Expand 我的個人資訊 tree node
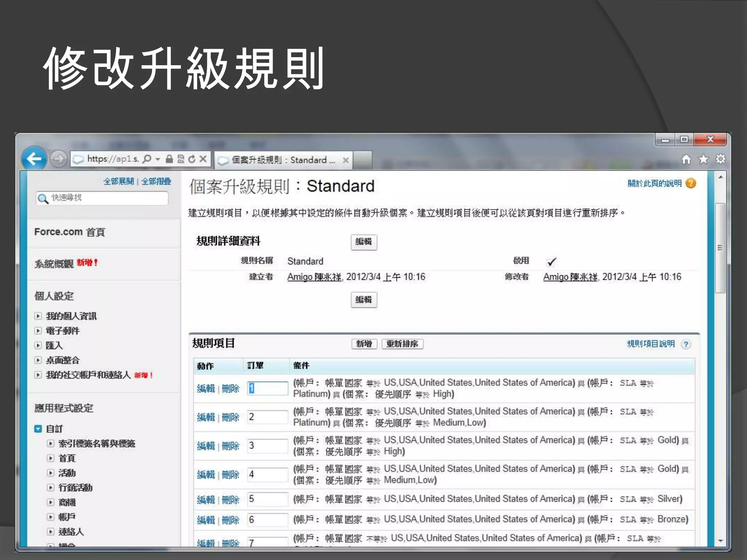Screen dimensions: 747x560 [x=38, y=316]
